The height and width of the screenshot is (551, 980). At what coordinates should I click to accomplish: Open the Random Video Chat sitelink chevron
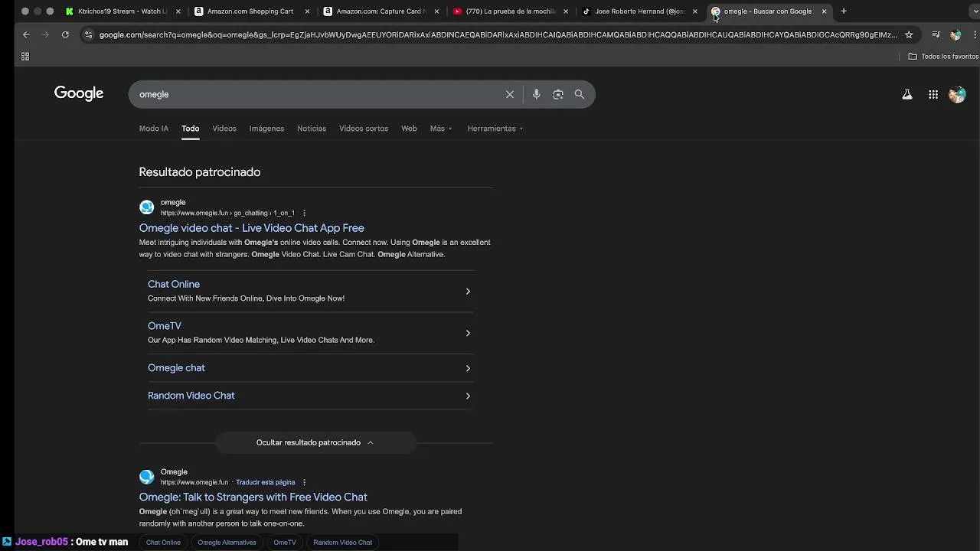[468, 396]
